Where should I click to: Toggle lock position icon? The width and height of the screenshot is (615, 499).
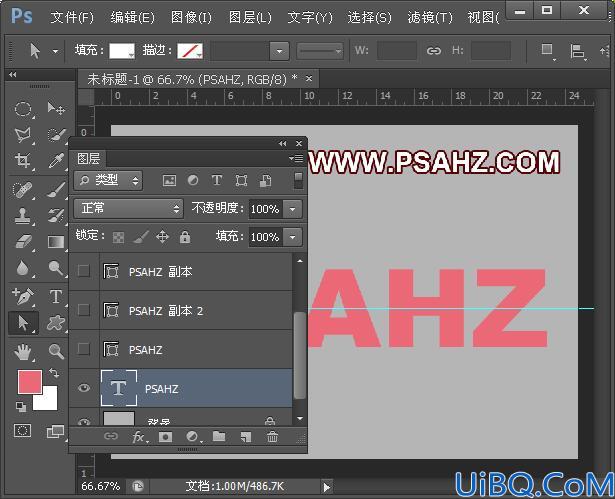coord(162,237)
